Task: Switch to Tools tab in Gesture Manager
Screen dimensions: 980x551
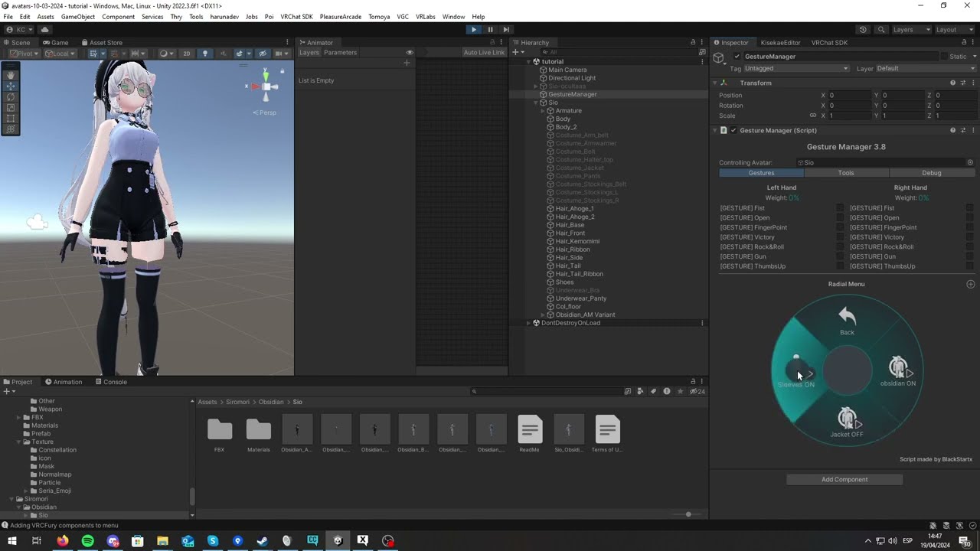Action: [846, 173]
